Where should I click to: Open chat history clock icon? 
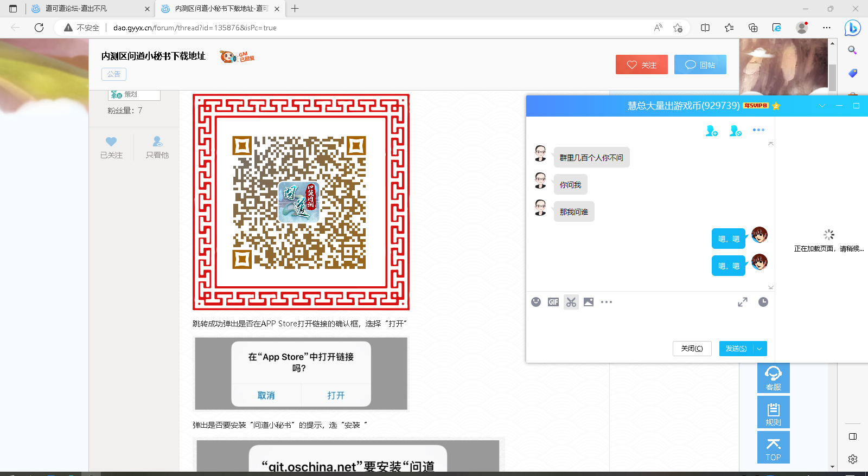coord(763,302)
